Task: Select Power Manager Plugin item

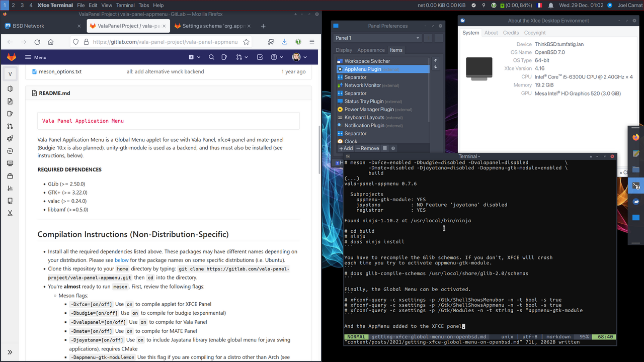Action: click(383, 109)
